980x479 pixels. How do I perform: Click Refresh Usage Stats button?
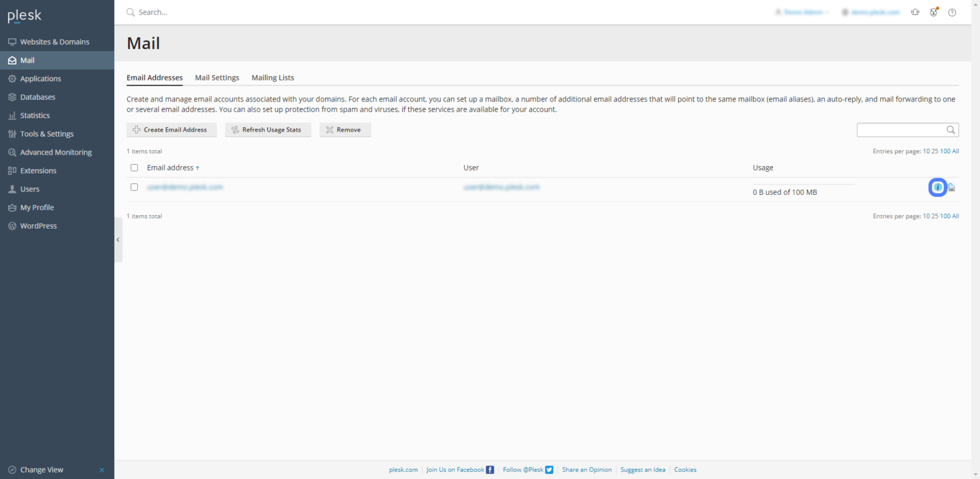click(268, 130)
